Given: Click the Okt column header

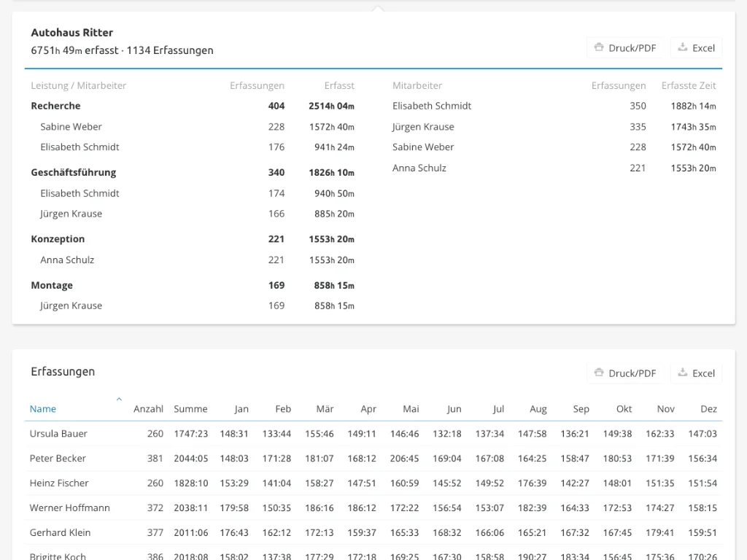Looking at the screenshot, I should 624,408.
